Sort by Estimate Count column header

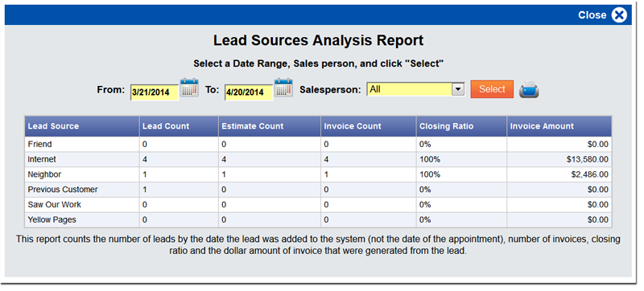[x=270, y=126]
